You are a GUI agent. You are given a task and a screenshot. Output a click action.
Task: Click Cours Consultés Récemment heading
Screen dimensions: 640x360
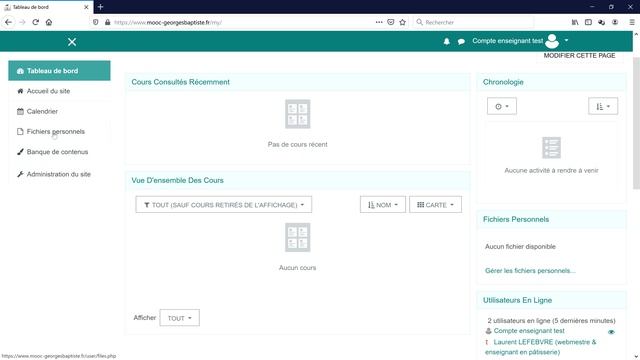point(180,82)
